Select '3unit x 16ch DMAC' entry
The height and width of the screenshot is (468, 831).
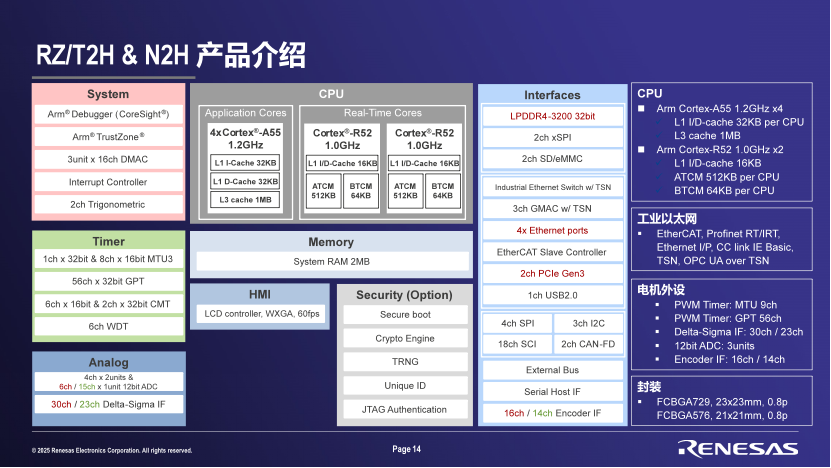(108, 160)
